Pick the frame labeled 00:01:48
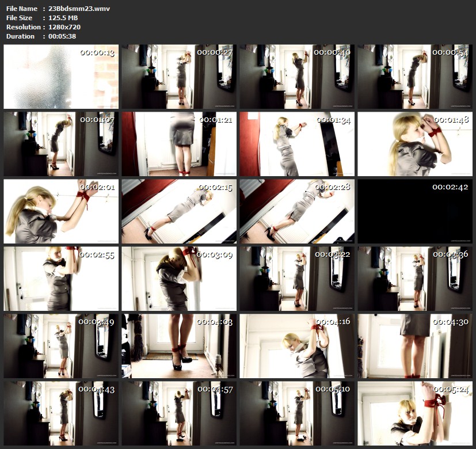476x449 pixels. coord(415,144)
